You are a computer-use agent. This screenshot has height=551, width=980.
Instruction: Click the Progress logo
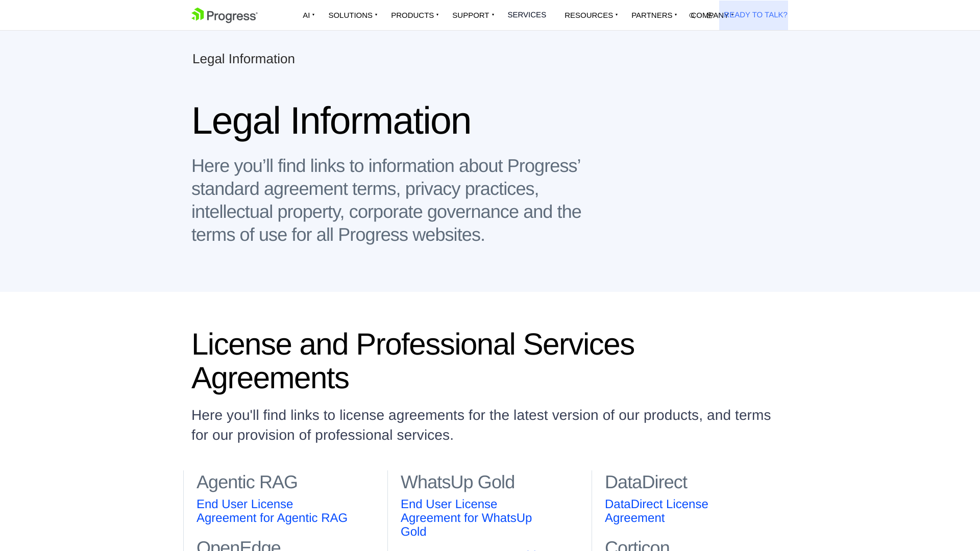pyautogui.click(x=224, y=15)
